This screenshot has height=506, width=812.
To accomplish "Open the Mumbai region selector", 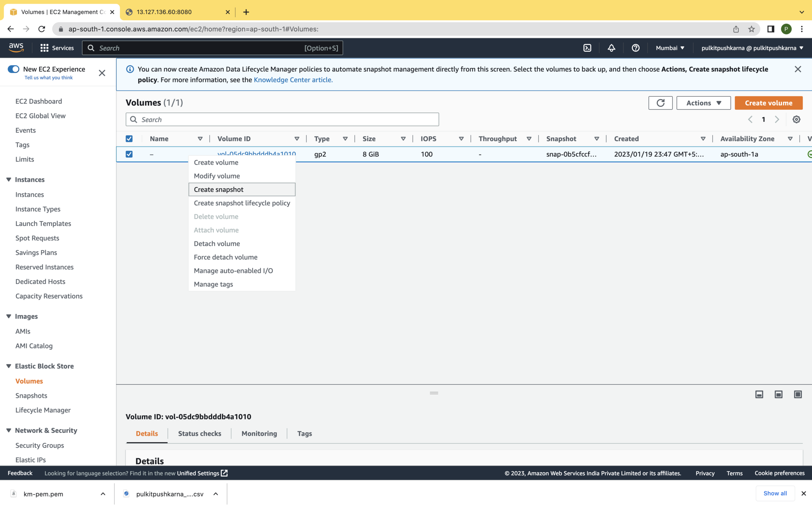I will click(670, 48).
